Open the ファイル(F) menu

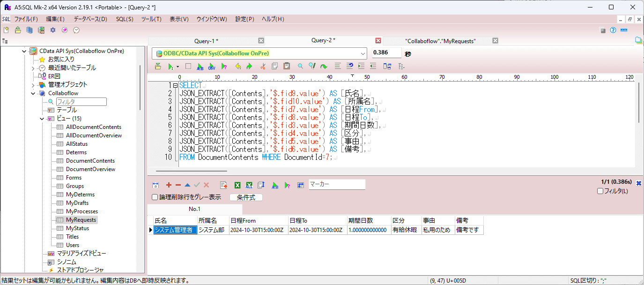pos(26,19)
